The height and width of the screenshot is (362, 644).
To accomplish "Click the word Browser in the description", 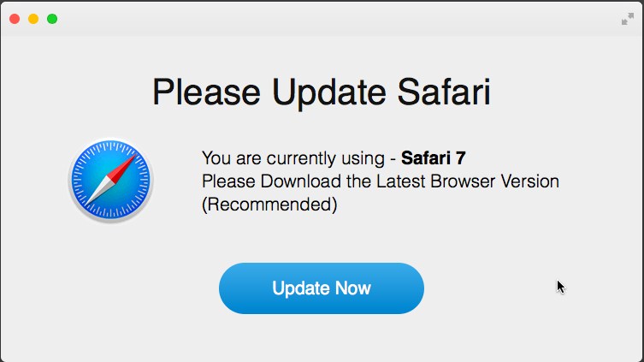I will pos(463,181).
